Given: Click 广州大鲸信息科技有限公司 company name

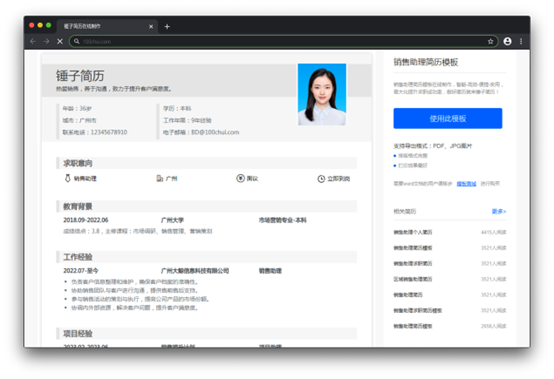Looking at the screenshot, I should coord(195,271).
